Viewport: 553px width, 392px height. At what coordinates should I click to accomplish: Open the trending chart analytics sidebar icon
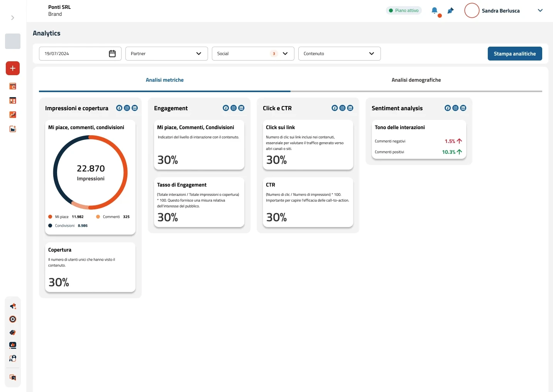coord(13,114)
